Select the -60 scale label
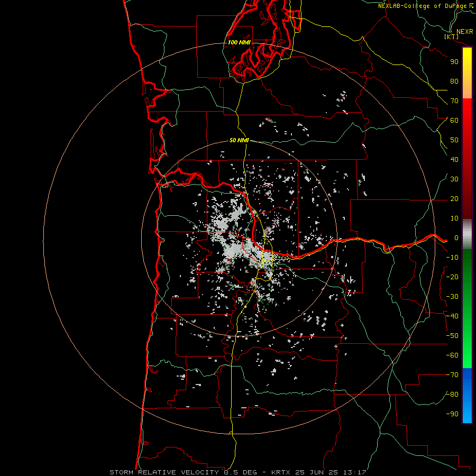Screen dimensions: 476x476 tap(452, 355)
